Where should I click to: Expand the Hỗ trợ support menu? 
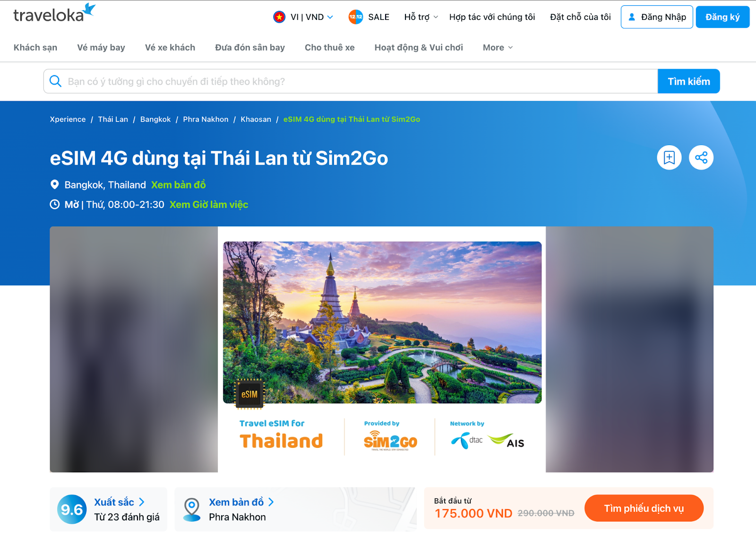[421, 17]
